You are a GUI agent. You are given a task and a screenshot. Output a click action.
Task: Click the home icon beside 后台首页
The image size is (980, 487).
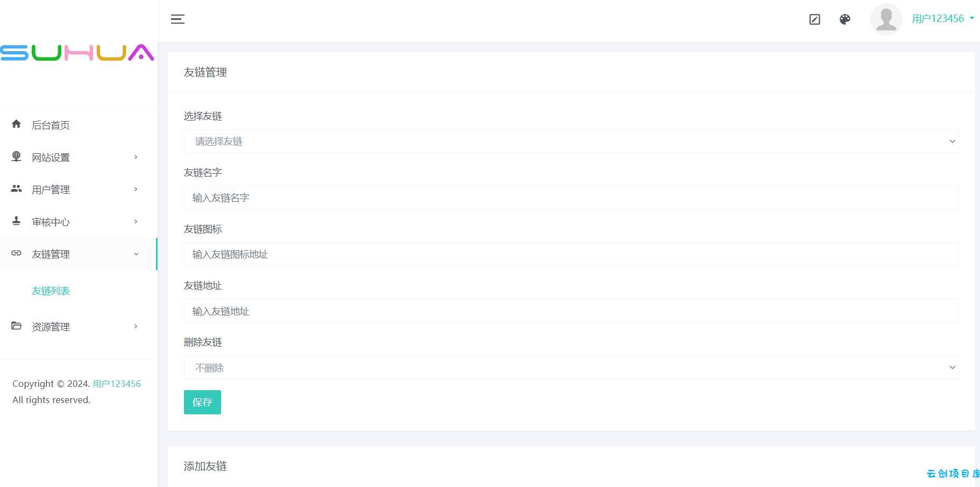pyautogui.click(x=16, y=124)
